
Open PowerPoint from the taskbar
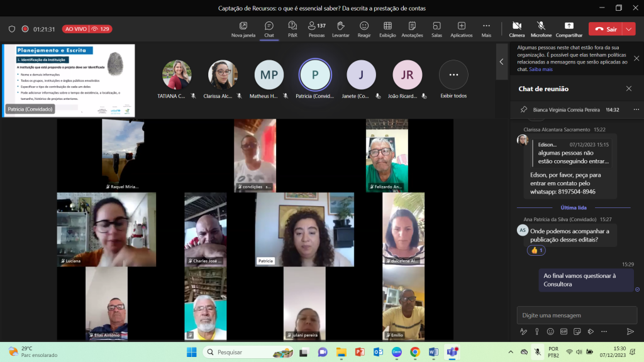pyautogui.click(x=360, y=352)
